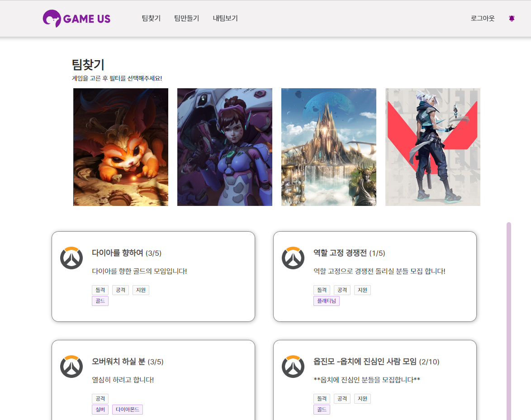
Task: Click the 다이아몬드 tier tag
Action: coord(128,410)
